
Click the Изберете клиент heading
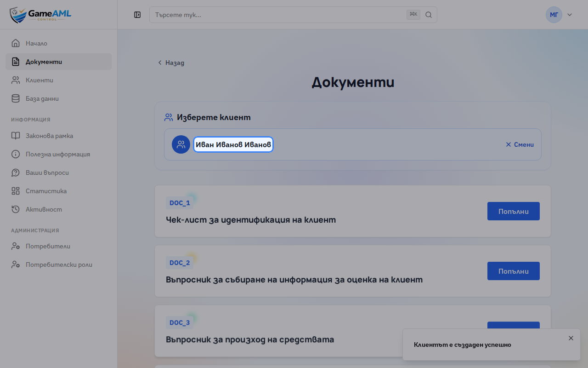[x=214, y=117]
